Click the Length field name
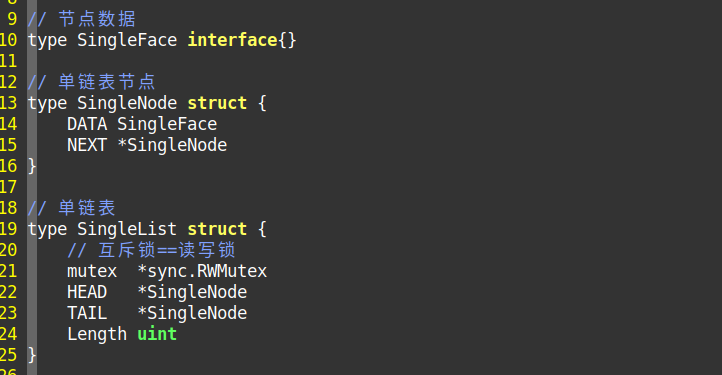722x375 pixels. tap(97, 334)
